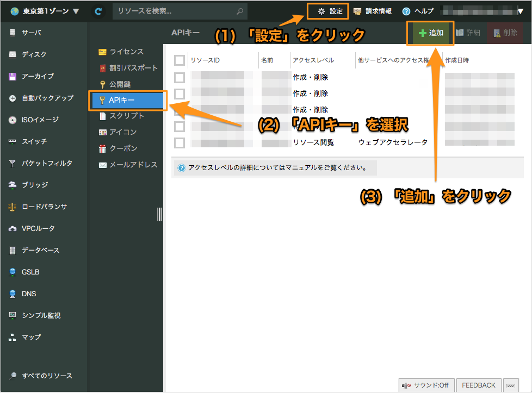Check the リソース閲覧 row checkbox
The height and width of the screenshot is (393, 532).
tap(180, 143)
